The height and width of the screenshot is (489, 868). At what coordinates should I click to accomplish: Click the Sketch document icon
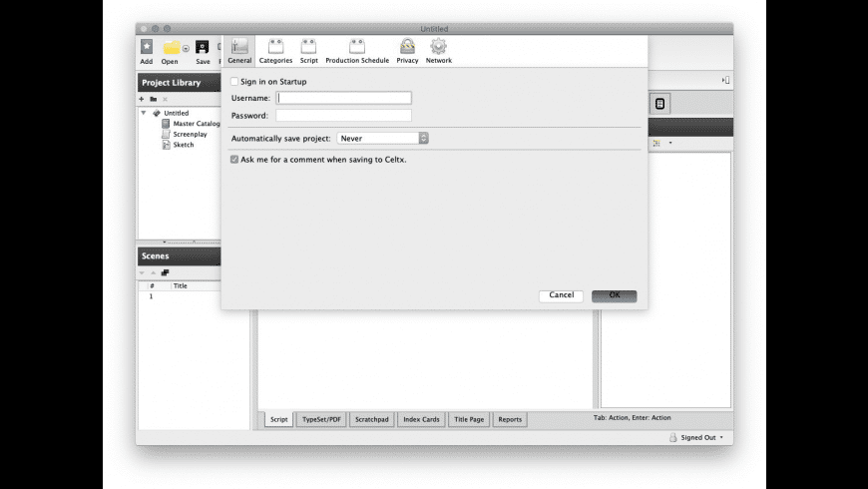pyautogui.click(x=166, y=145)
